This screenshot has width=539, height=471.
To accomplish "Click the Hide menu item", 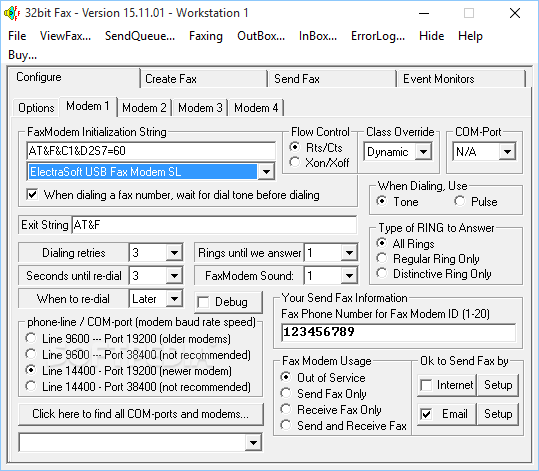I will 431,36.
